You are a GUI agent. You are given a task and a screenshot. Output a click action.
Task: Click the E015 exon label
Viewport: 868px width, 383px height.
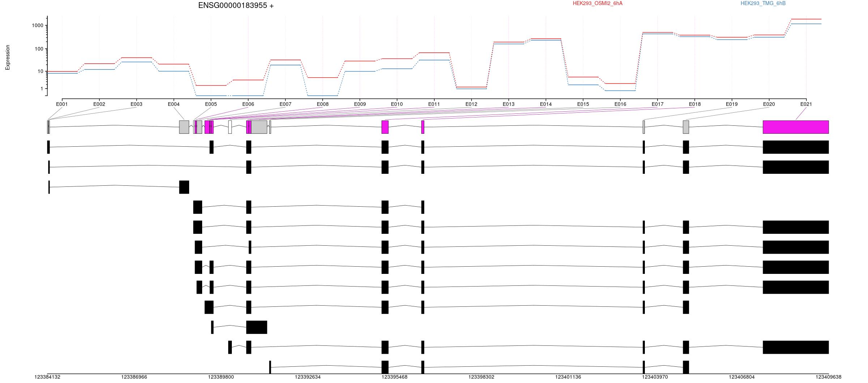[x=583, y=104]
